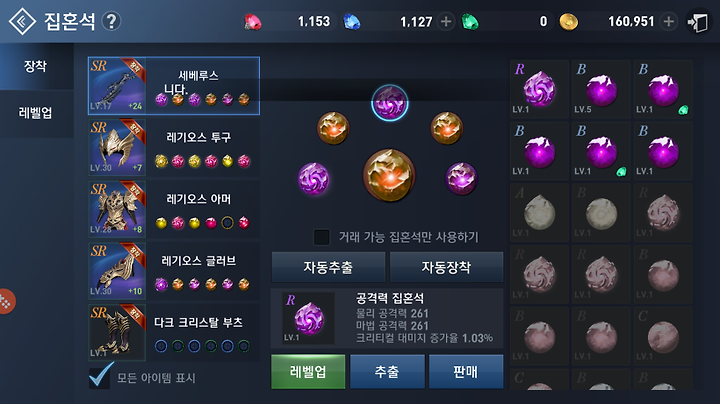Click the 판매 button
This screenshot has width=720, height=404.
(x=466, y=371)
